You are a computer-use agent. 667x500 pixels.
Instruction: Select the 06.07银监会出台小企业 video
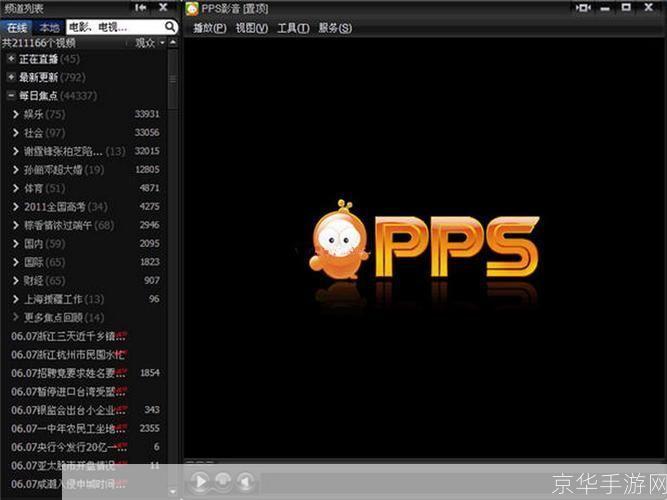(69, 410)
